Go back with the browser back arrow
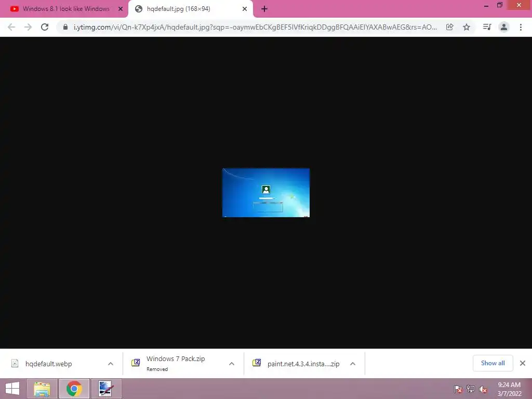532x399 pixels. (x=11, y=27)
